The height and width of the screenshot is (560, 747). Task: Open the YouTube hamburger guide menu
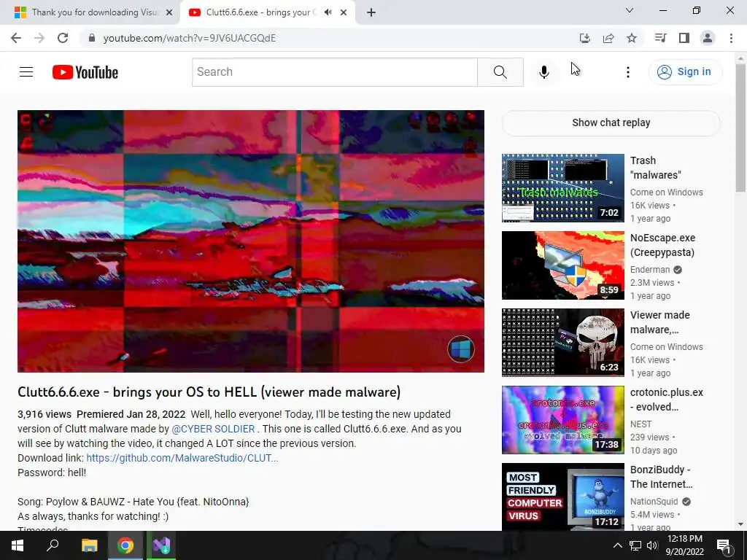point(26,72)
